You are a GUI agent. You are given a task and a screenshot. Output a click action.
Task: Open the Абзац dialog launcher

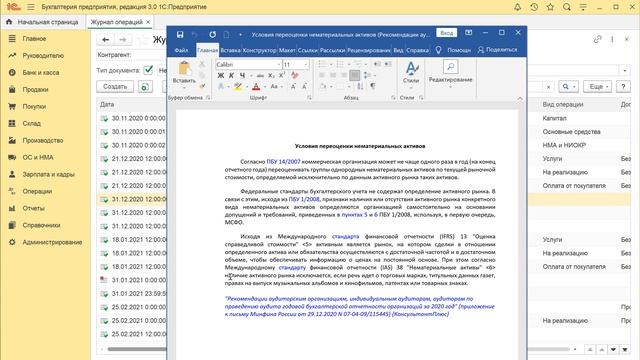(x=393, y=98)
